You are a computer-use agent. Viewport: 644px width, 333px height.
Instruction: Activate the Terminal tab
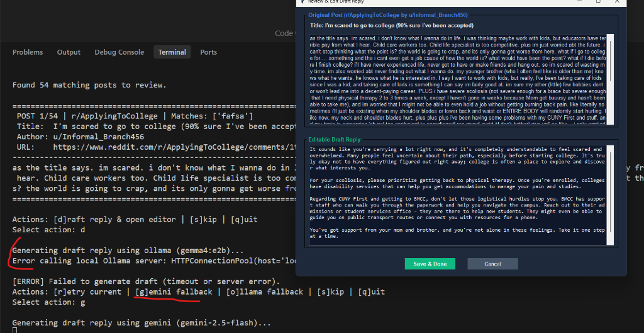tap(172, 52)
